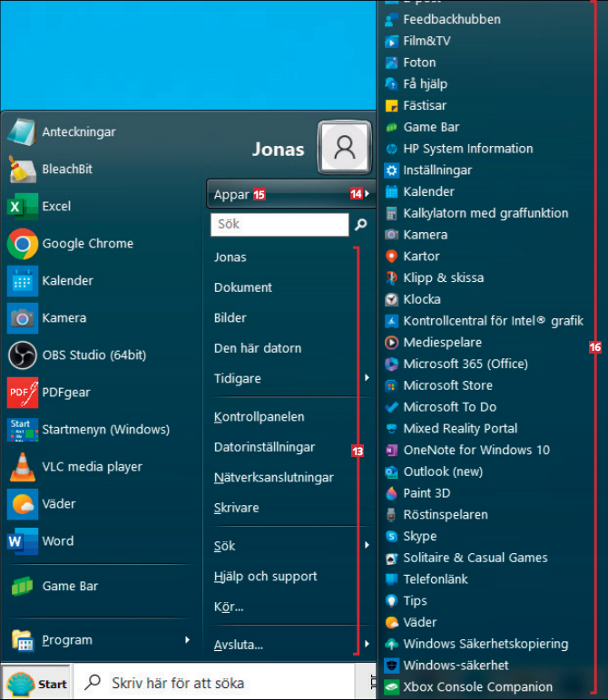Click the Sök search field in Start menu
The image size is (608, 700).
coord(279,224)
